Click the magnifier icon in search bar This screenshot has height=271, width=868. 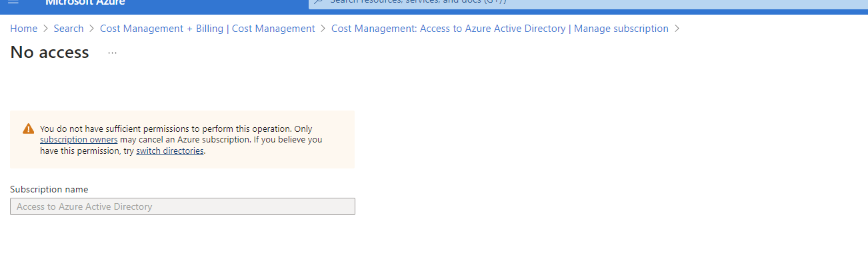click(319, 3)
